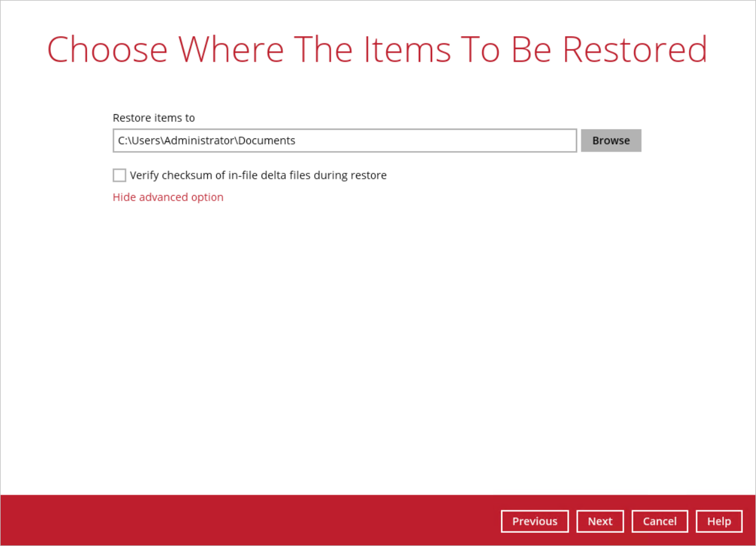Collapse options via Hide advanced option link

coord(168,197)
